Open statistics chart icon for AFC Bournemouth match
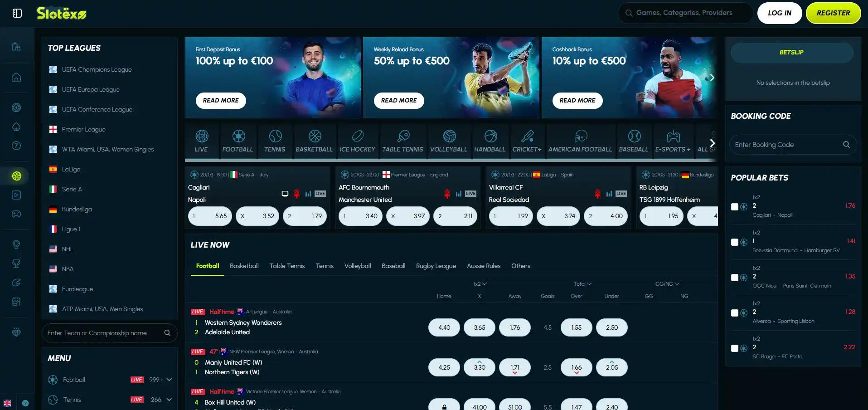The image size is (868, 410). (x=459, y=194)
